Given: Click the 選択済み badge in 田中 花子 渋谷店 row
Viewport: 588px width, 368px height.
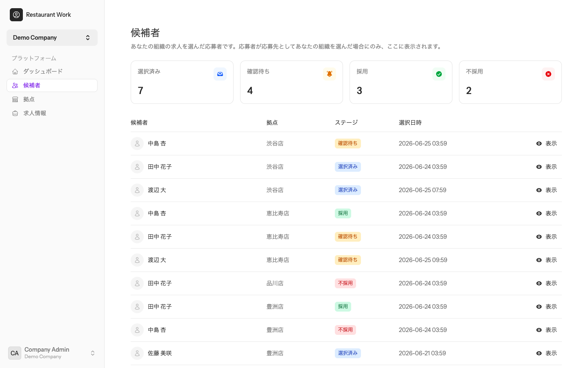Looking at the screenshot, I should coord(348,167).
